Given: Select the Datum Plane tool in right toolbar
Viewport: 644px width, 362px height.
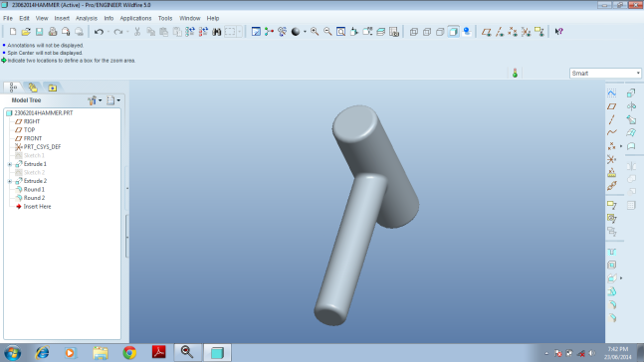Looking at the screenshot, I should click(x=611, y=106).
